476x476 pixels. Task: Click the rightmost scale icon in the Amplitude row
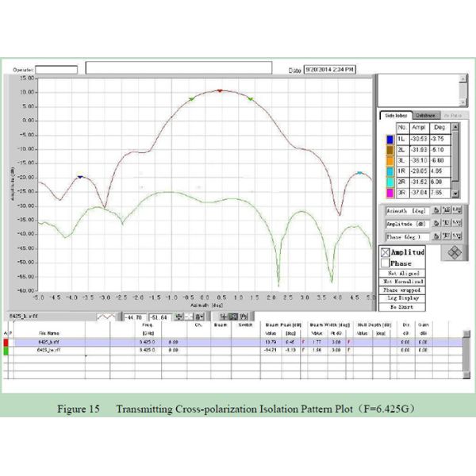pyautogui.click(x=456, y=224)
